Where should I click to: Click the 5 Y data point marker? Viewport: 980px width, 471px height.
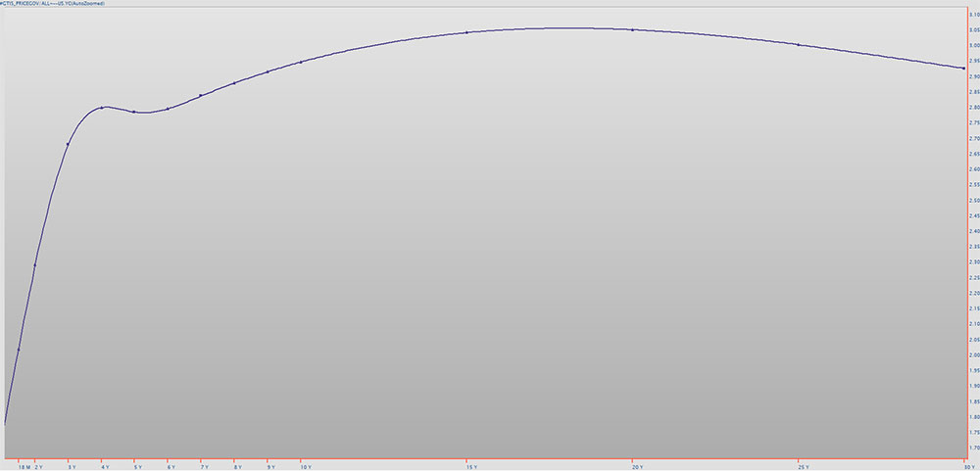pyautogui.click(x=134, y=112)
